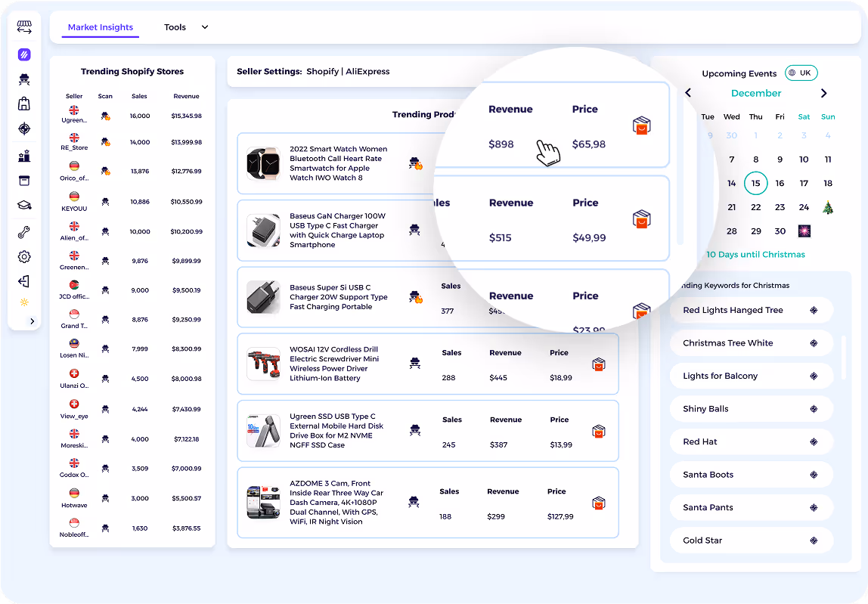This screenshot has height=604, width=868.
Task: Click the fireworks New Year calendar icon
Action: tap(804, 231)
